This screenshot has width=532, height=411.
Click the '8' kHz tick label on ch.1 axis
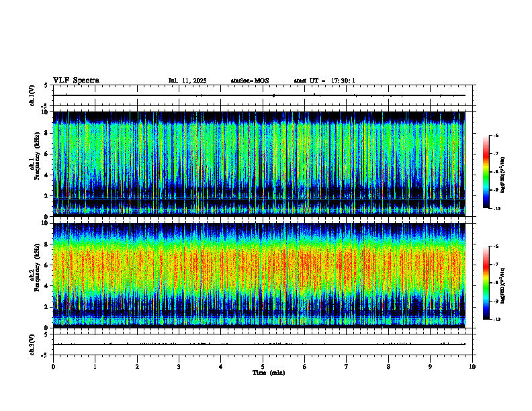pyautogui.click(x=47, y=133)
